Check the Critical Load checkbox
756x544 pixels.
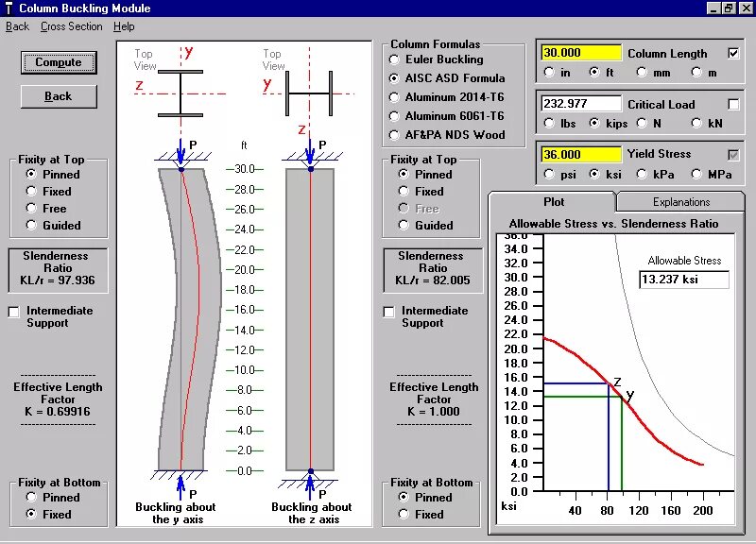[x=732, y=103]
